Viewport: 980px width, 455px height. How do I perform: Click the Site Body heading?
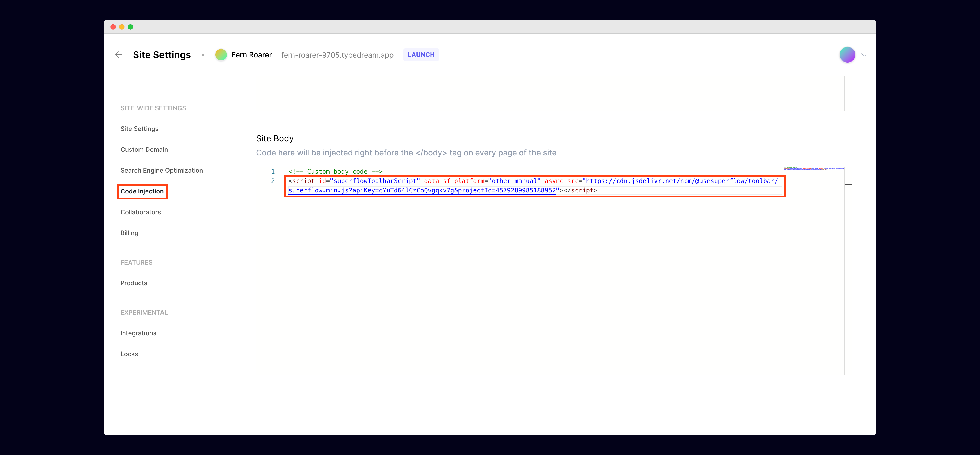(275, 138)
